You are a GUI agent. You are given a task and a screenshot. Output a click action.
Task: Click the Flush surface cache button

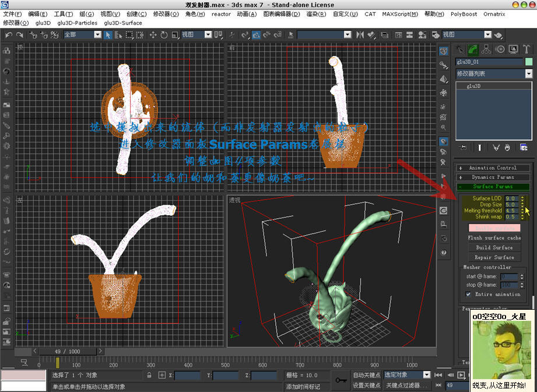(494, 238)
